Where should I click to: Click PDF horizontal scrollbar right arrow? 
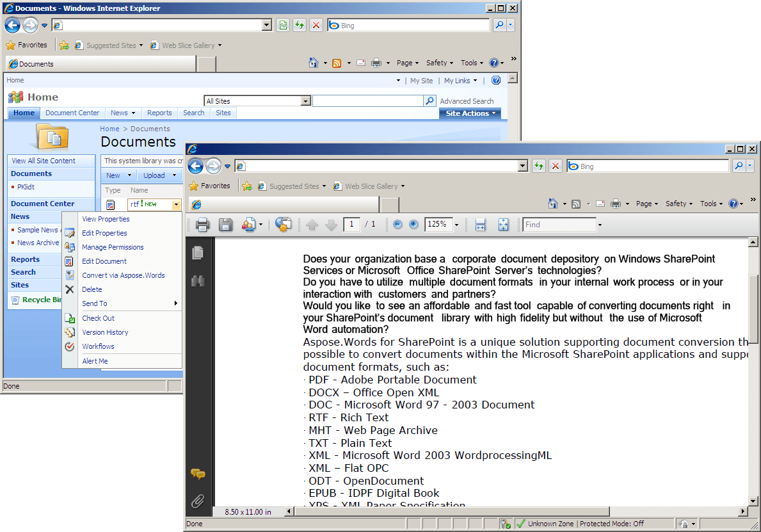(743, 511)
